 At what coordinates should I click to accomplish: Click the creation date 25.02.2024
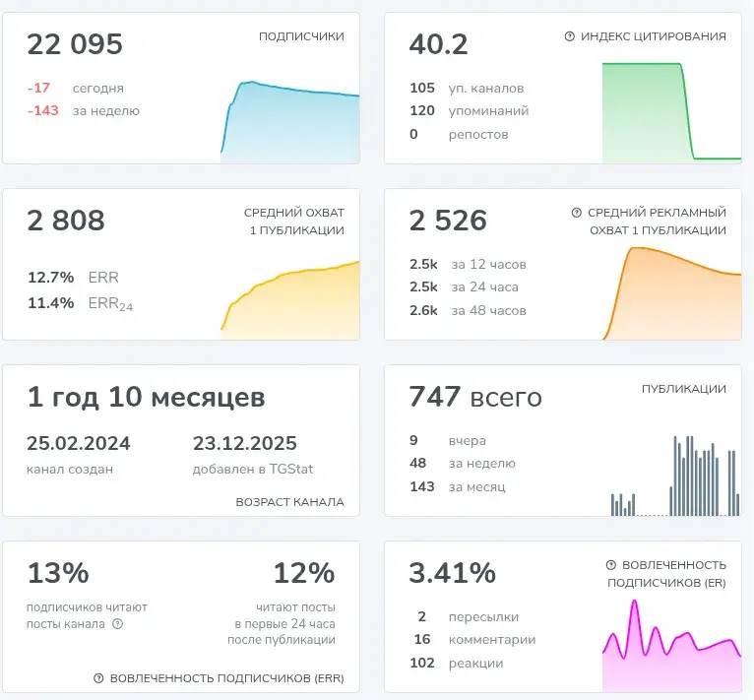[x=79, y=444]
